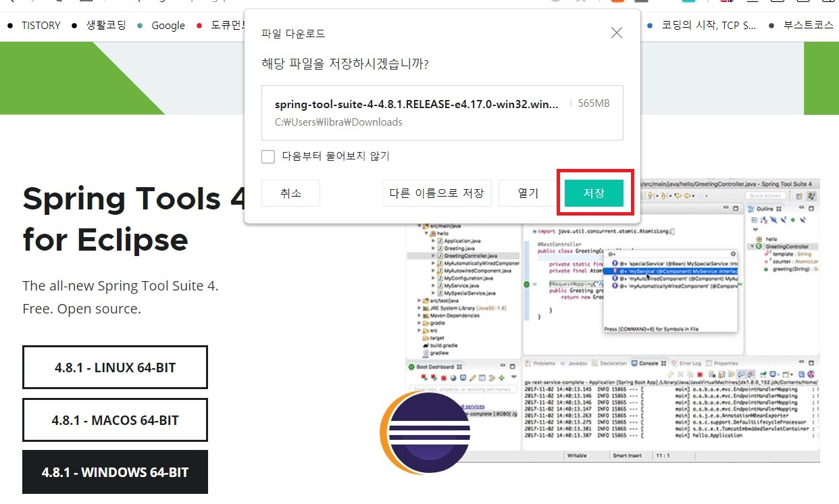The width and height of the screenshot is (839, 504).
Task: Download 4.8.1 - LINUX 64-BIT
Action: pos(115,368)
